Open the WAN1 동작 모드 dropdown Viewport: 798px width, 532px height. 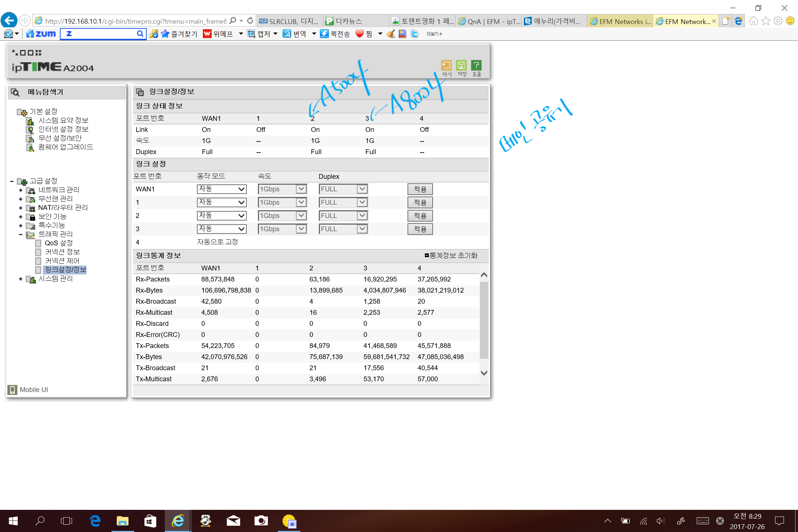click(221, 189)
